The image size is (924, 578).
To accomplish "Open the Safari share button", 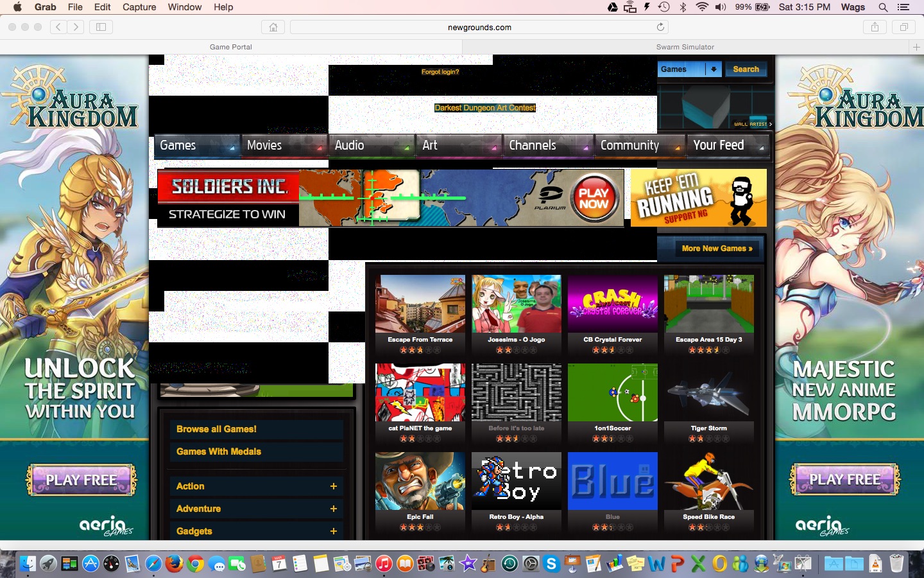I will point(875,27).
